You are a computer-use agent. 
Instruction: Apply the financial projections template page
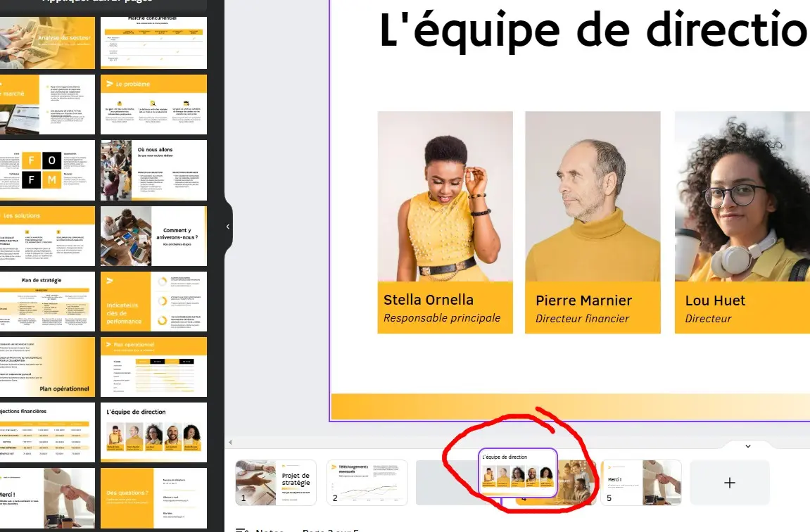[x=48, y=433]
